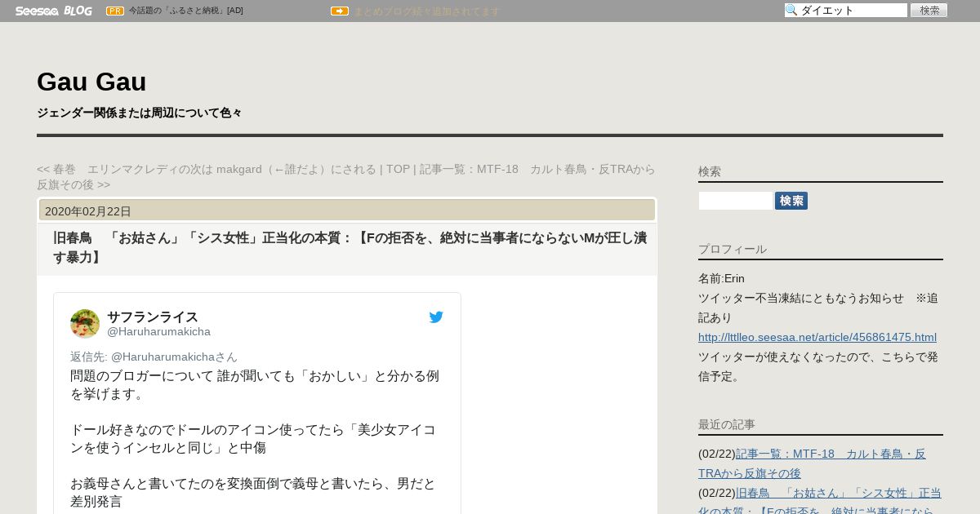Open the ふるさと納税 ad link
This screenshot has height=514, width=980.
click(x=186, y=11)
